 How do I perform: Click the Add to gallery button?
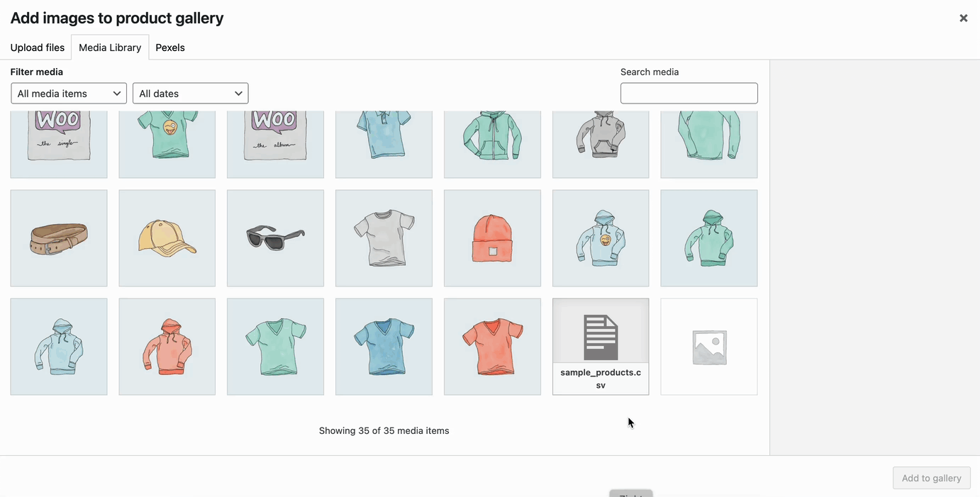pyautogui.click(x=931, y=477)
